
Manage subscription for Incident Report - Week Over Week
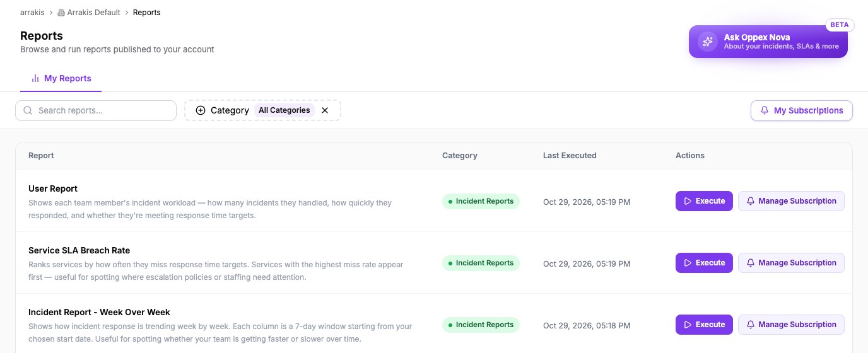coord(791,325)
